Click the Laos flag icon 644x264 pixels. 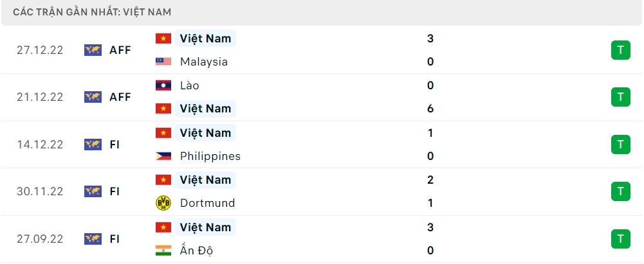point(163,85)
